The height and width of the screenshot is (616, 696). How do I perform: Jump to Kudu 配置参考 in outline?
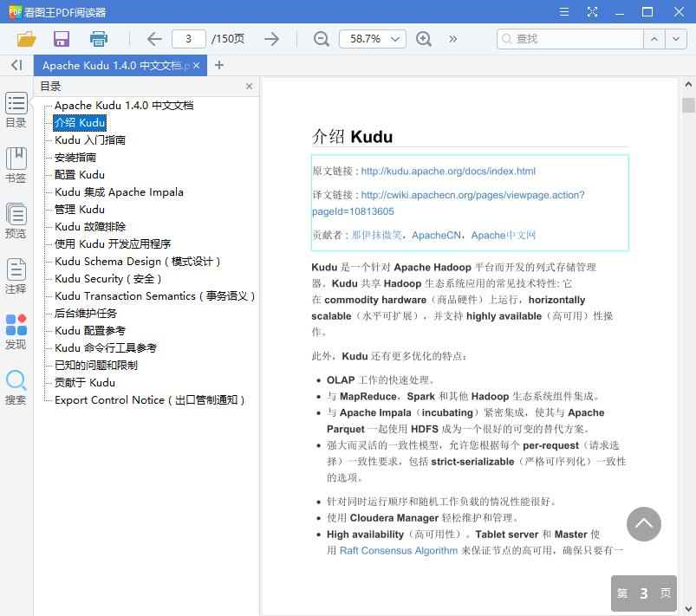tap(90, 331)
